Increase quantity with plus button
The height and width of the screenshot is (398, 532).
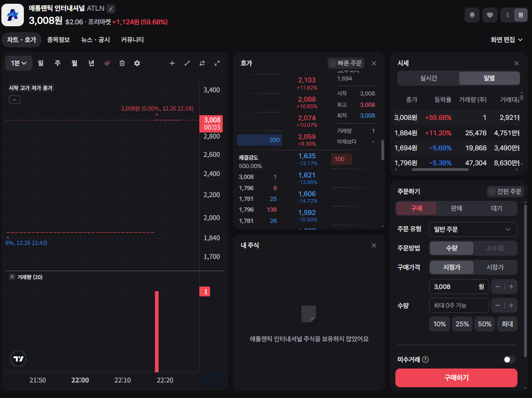coord(511,305)
